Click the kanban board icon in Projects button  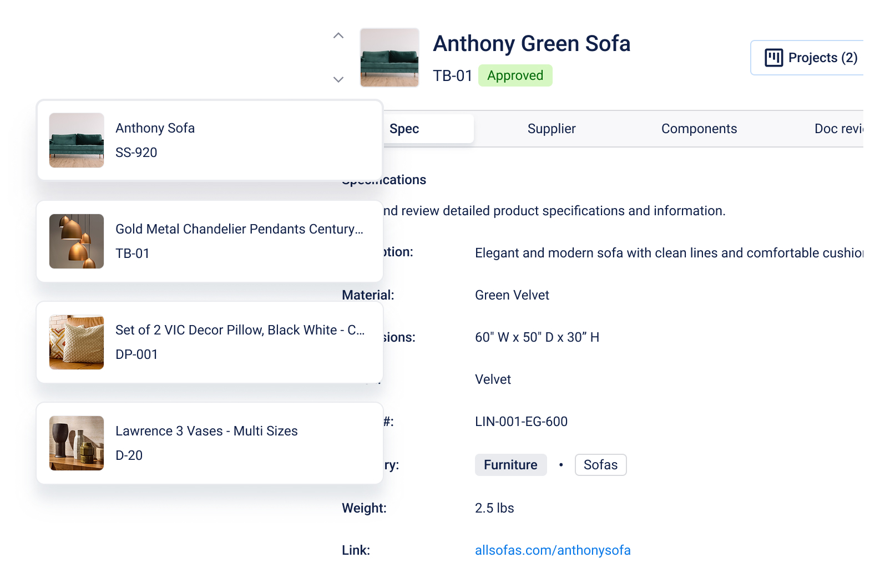773,58
